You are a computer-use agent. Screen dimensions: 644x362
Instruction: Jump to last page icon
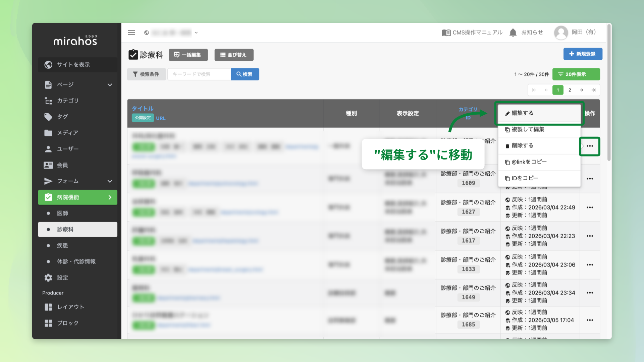(593, 90)
